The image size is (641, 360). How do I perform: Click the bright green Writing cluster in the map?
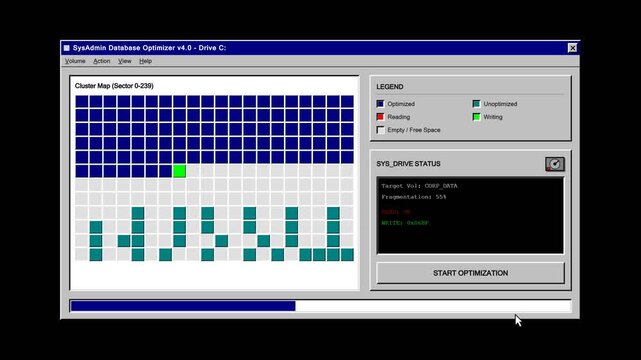[x=179, y=171]
